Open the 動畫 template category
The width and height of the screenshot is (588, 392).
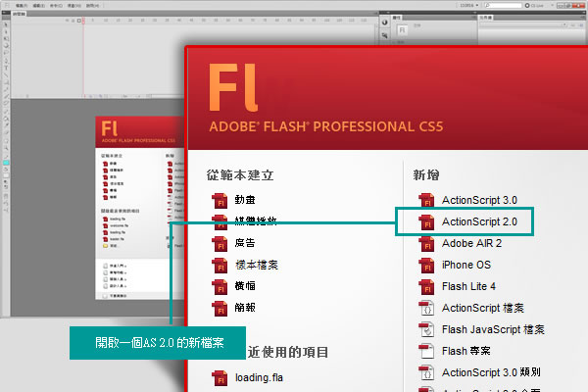233,200
